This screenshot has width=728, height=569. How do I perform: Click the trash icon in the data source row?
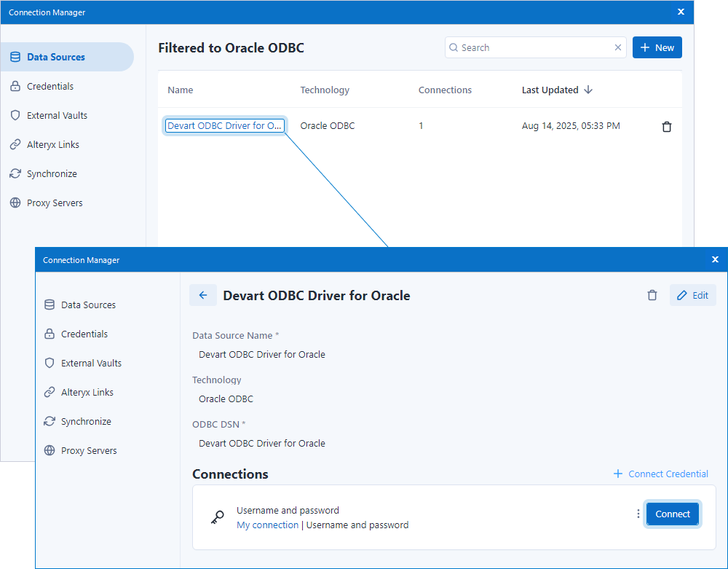tap(666, 127)
